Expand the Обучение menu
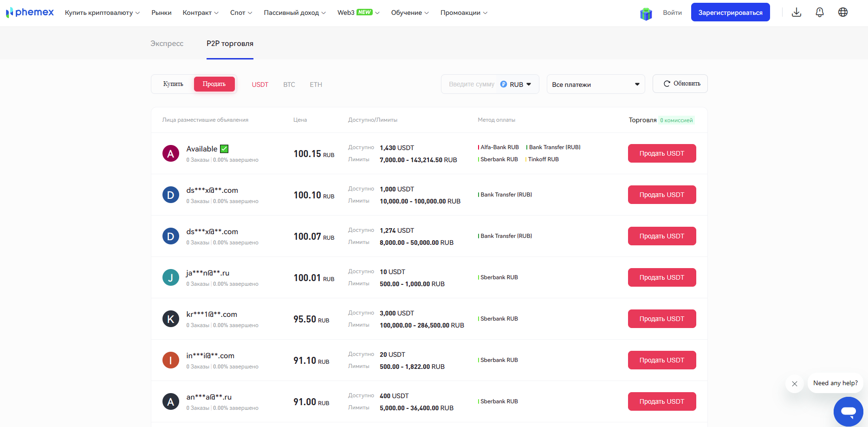This screenshot has height=427, width=868. click(410, 13)
